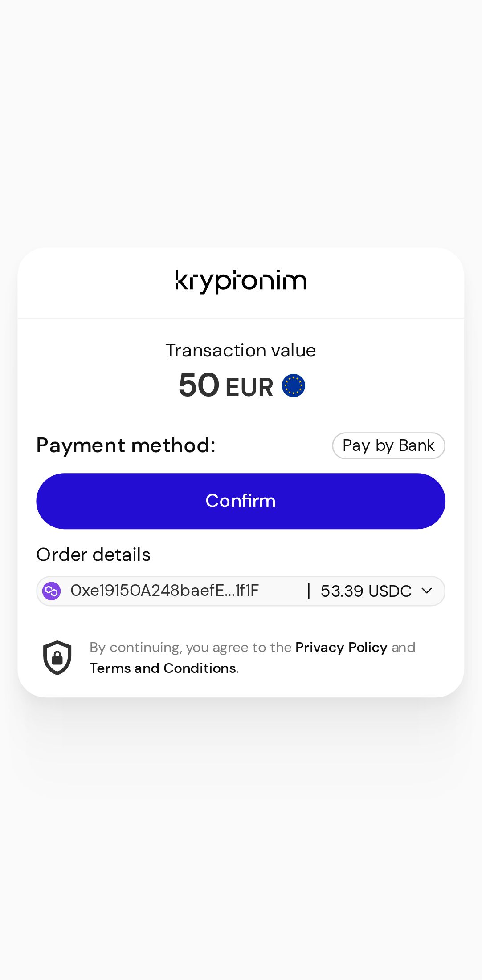The height and width of the screenshot is (980, 482).
Task: Click the vertical separator before the USDC amount
Action: tap(308, 591)
